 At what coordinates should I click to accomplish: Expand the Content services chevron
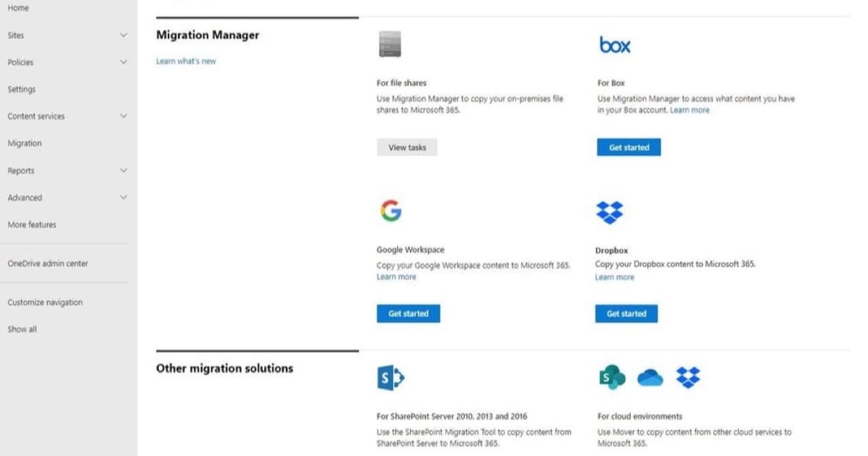coord(123,116)
